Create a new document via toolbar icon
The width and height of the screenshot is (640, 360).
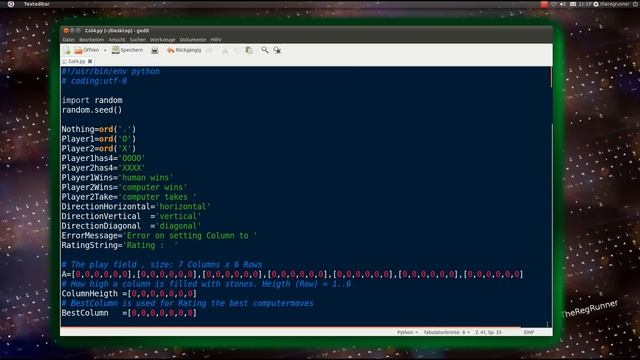(x=67, y=50)
